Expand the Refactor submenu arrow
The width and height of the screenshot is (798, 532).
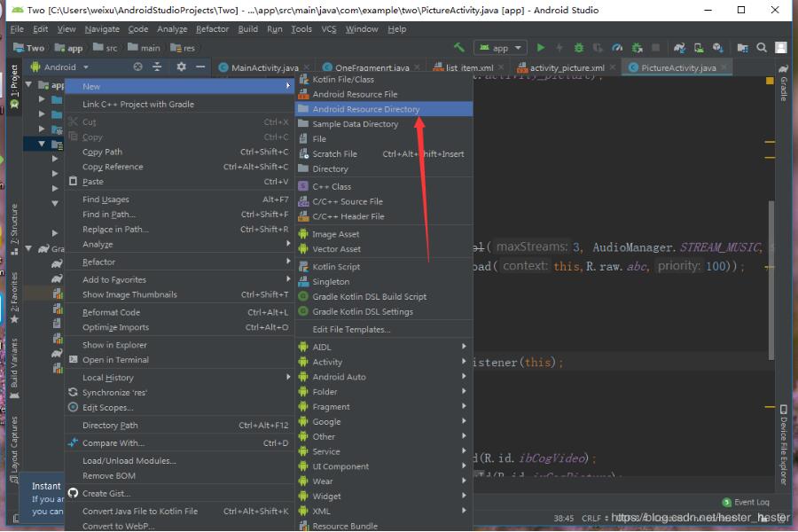288,262
